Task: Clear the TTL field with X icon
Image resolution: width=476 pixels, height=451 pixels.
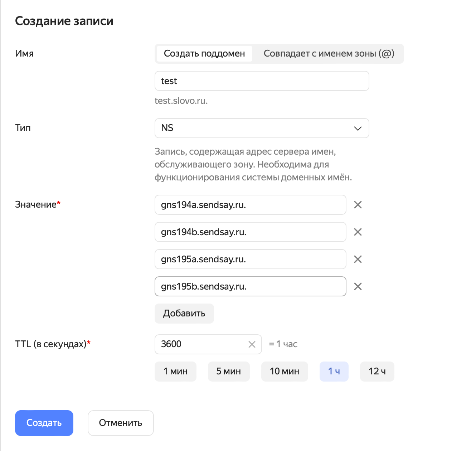Action: point(252,344)
